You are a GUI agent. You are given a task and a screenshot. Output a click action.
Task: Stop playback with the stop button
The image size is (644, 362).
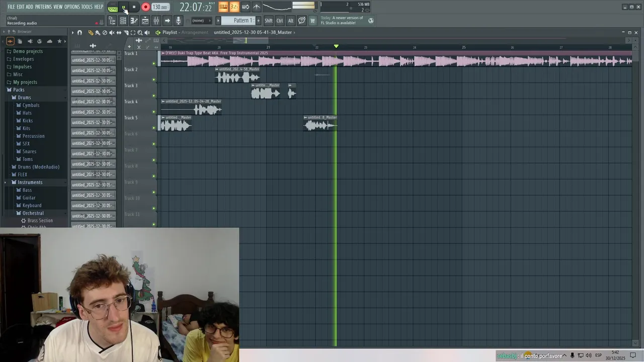134,7
